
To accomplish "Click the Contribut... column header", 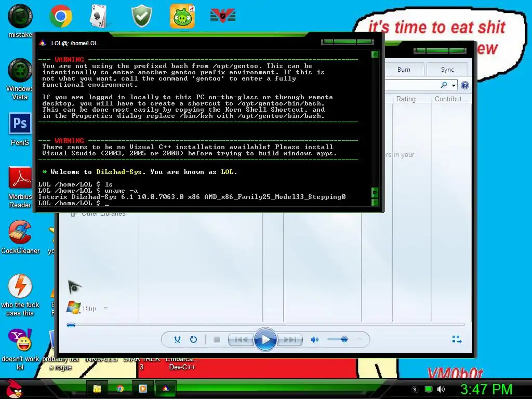I will [451, 99].
